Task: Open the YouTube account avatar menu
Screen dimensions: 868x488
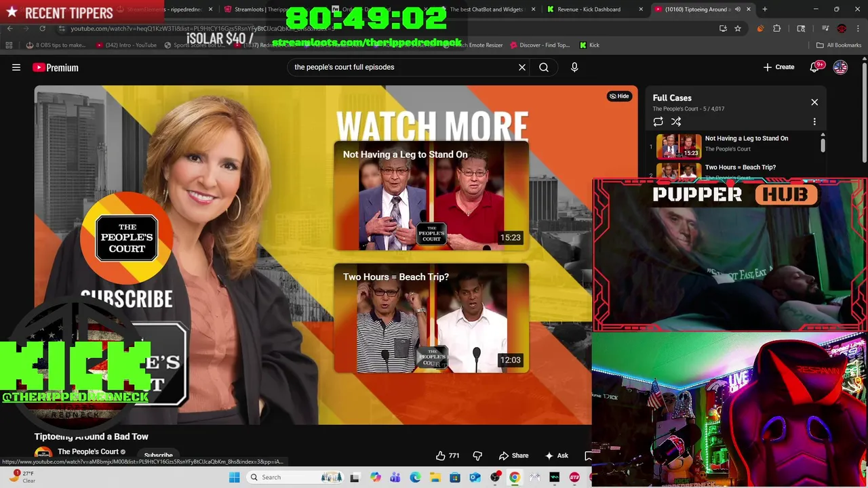Action: click(x=840, y=67)
